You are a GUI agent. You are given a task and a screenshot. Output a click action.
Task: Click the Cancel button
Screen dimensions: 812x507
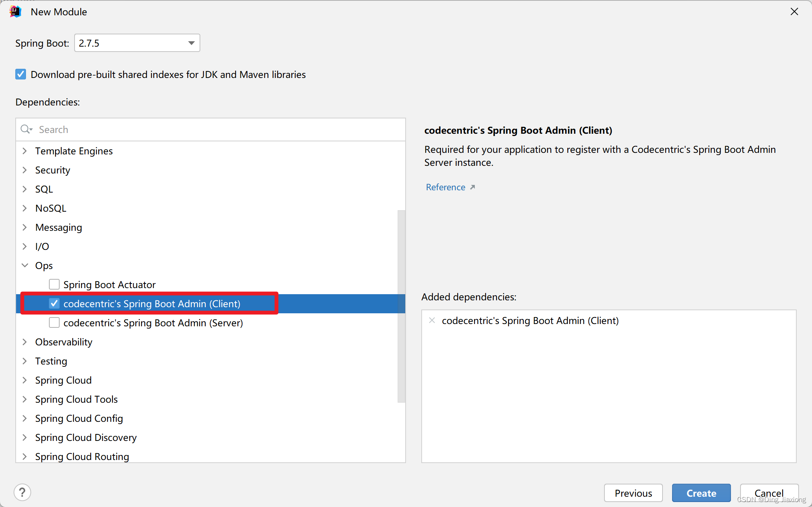tap(769, 493)
